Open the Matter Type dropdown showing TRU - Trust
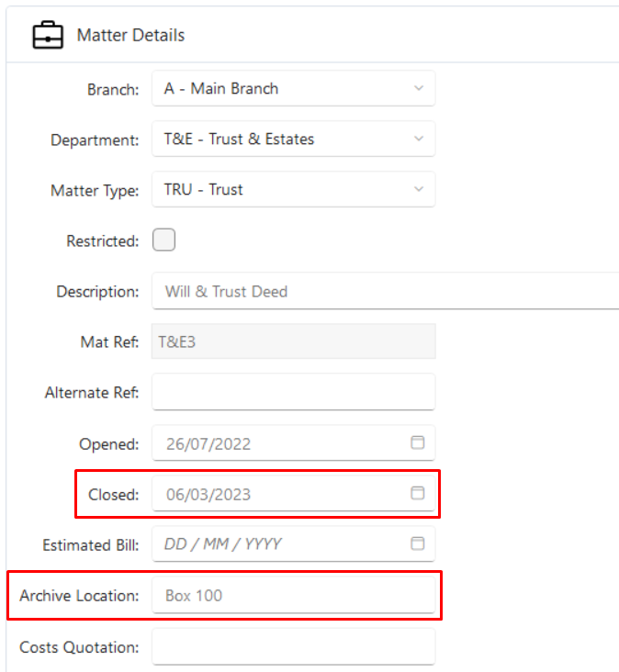This screenshot has width=619, height=672. tap(294, 189)
